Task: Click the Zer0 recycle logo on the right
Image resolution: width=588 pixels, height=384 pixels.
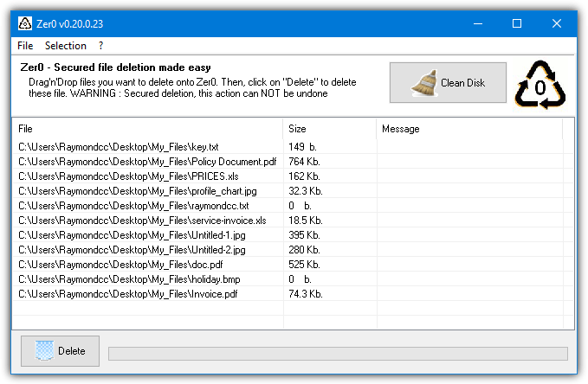Action: pos(540,86)
